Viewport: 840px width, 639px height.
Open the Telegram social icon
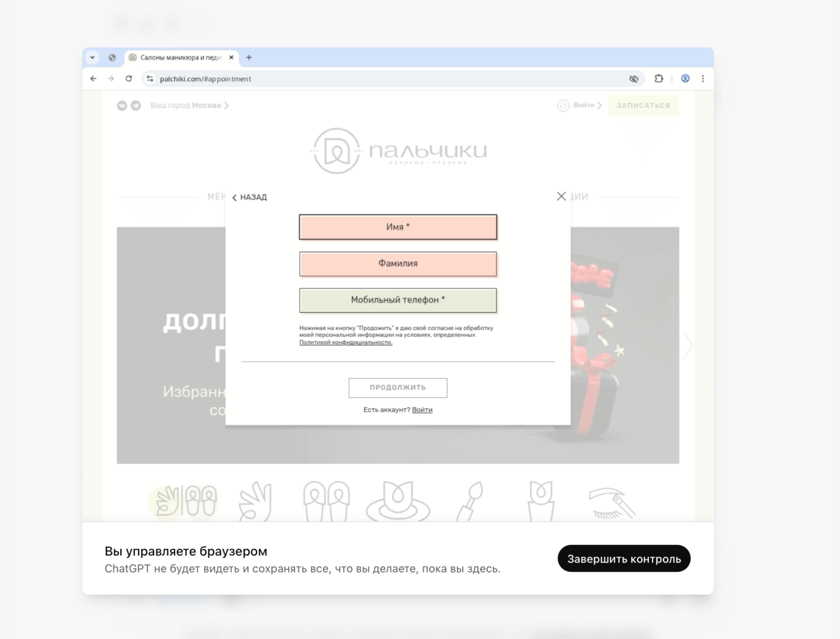135,106
